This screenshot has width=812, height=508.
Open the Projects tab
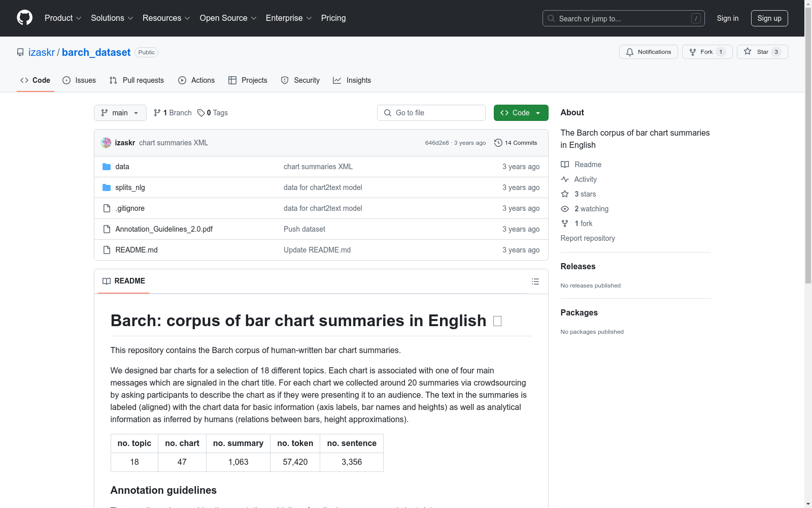(x=248, y=80)
